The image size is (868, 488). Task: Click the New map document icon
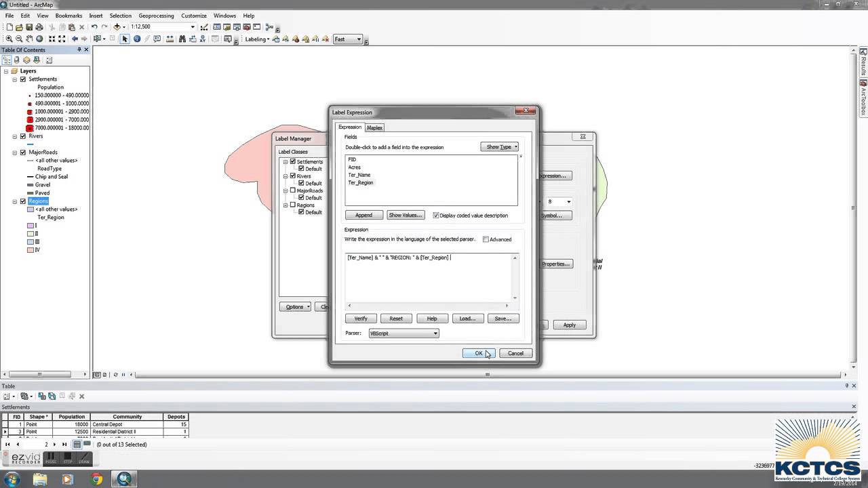click(9, 27)
